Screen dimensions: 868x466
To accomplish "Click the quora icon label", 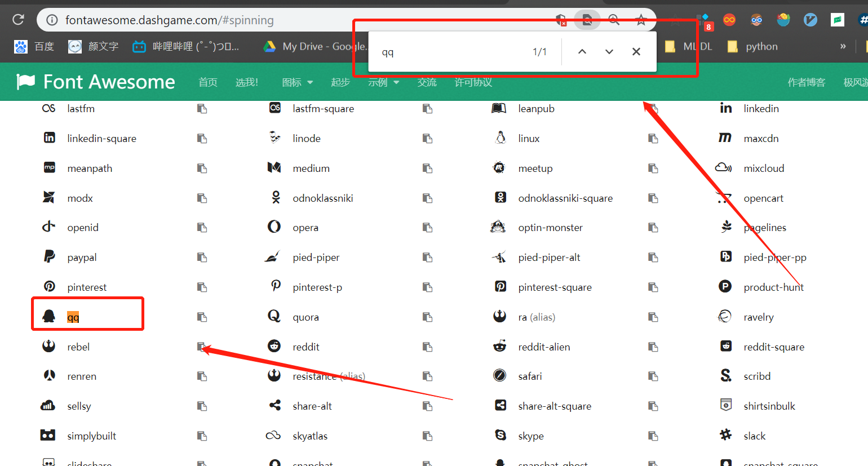I will pos(306,317).
